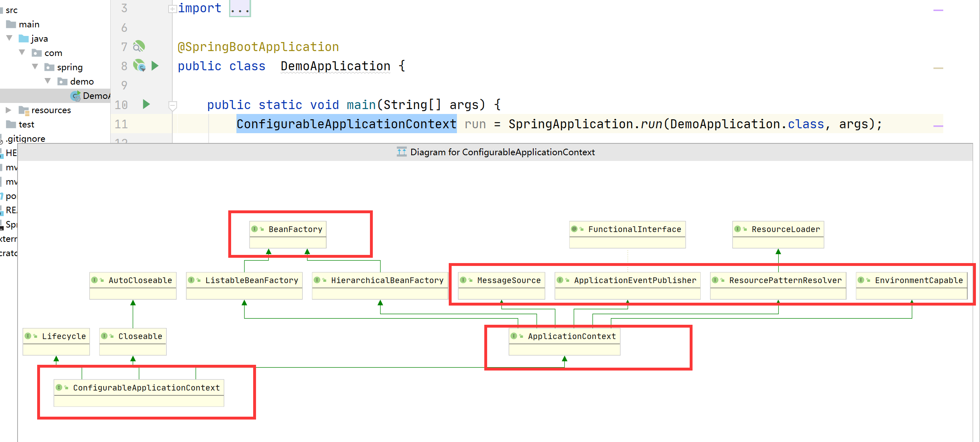Click the interface icon on Closeable node

pos(104,336)
